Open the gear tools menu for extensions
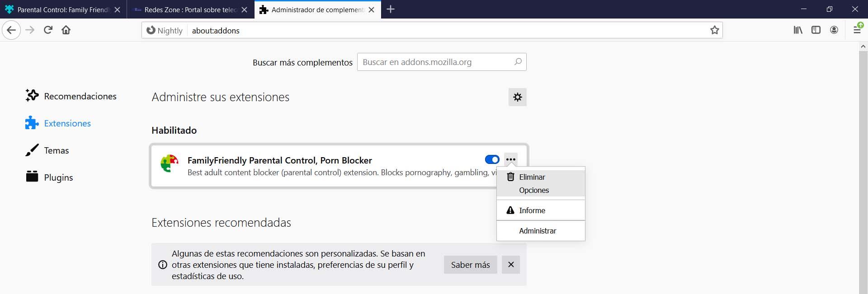868x294 pixels. coord(518,97)
